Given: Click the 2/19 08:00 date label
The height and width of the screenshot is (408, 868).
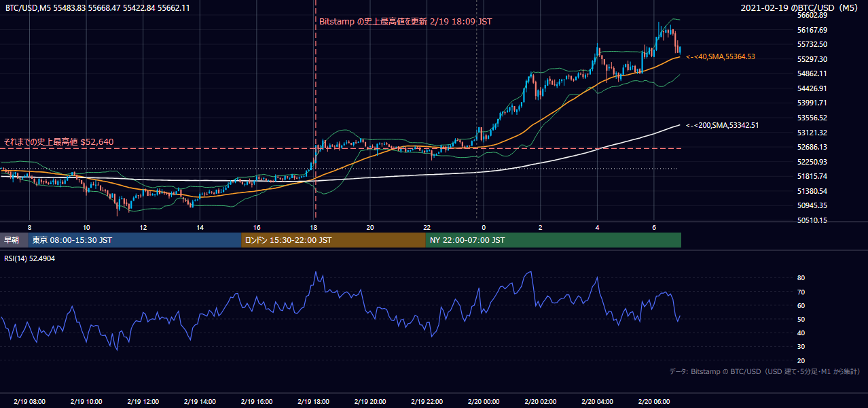Looking at the screenshot, I should tap(29, 402).
